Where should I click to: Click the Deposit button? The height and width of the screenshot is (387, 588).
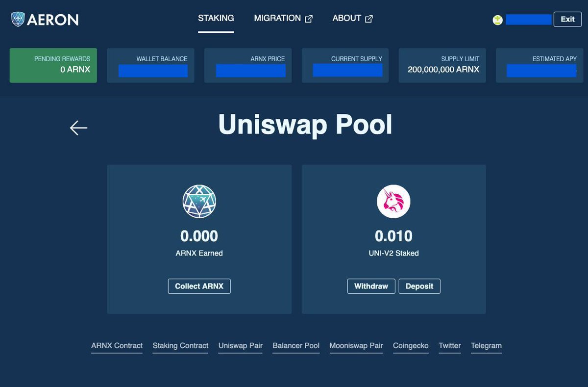point(419,286)
